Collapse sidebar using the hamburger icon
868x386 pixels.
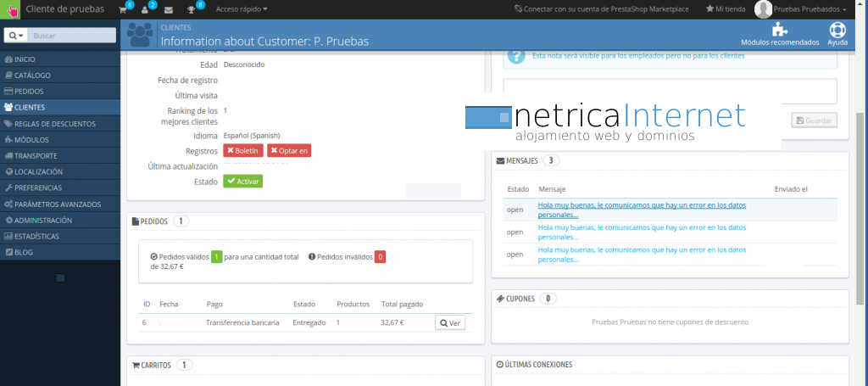pyautogui.click(x=60, y=277)
